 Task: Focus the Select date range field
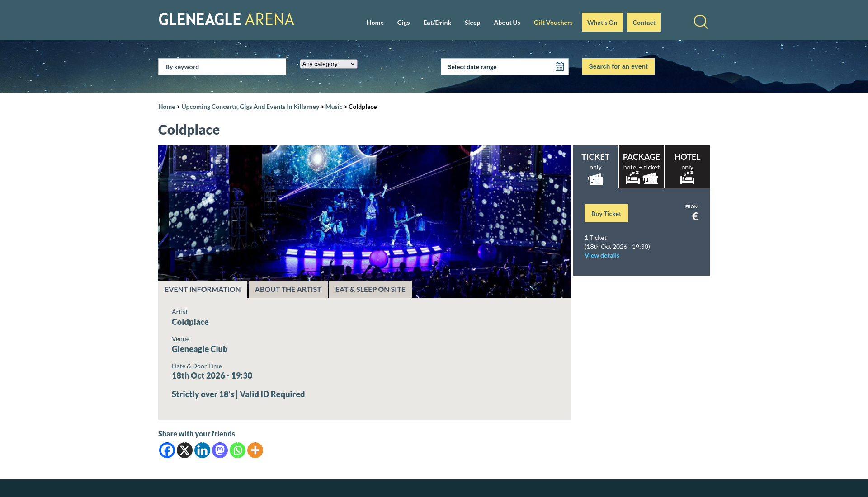(505, 67)
